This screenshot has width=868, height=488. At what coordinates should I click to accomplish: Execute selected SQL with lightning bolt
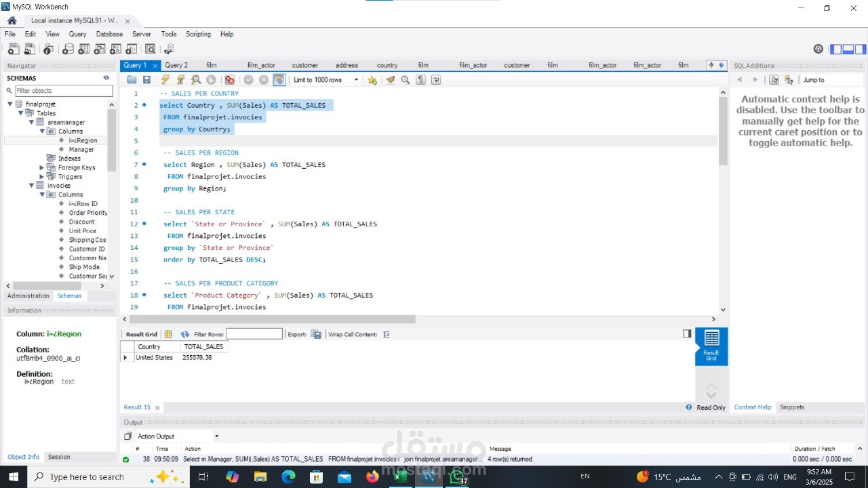[165, 80]
